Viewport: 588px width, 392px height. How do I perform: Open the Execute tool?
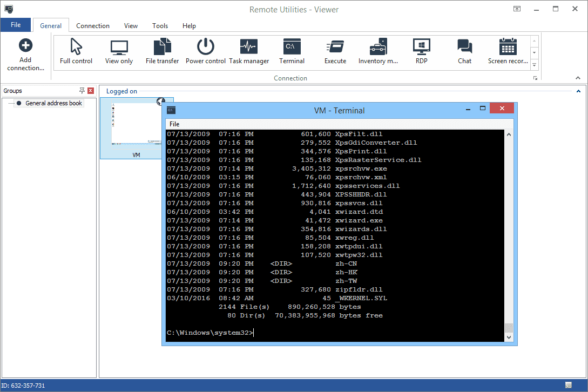(335, 48)
